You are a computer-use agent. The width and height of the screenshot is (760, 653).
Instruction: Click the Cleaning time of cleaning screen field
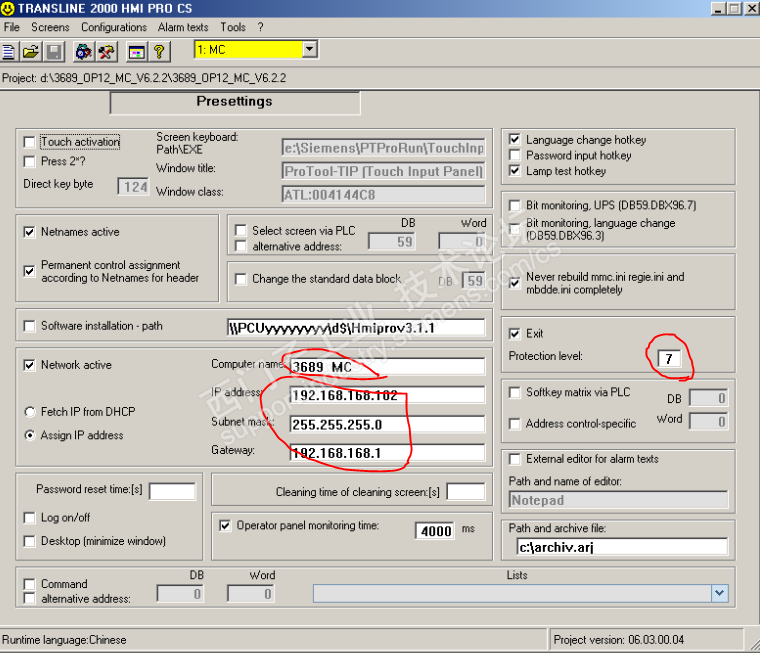465,491
